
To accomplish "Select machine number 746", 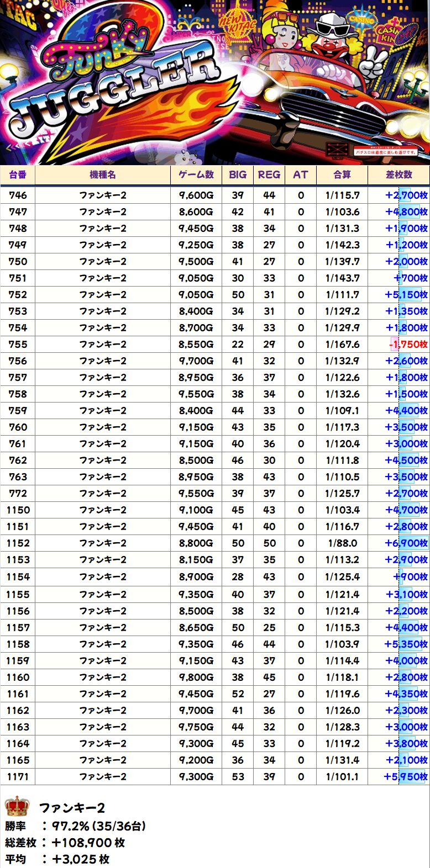I will tap(18, 195).
